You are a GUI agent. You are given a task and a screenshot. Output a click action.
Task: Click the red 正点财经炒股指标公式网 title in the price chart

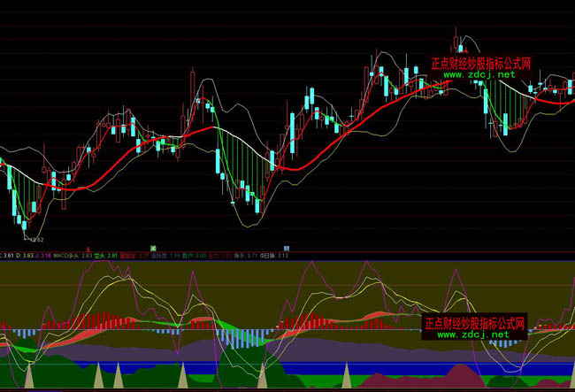click(480, 64)
